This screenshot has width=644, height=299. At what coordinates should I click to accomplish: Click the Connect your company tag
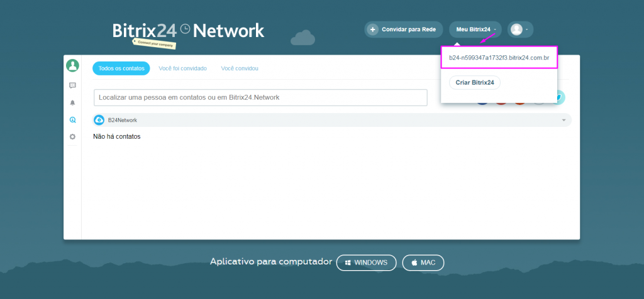[155, 43]
